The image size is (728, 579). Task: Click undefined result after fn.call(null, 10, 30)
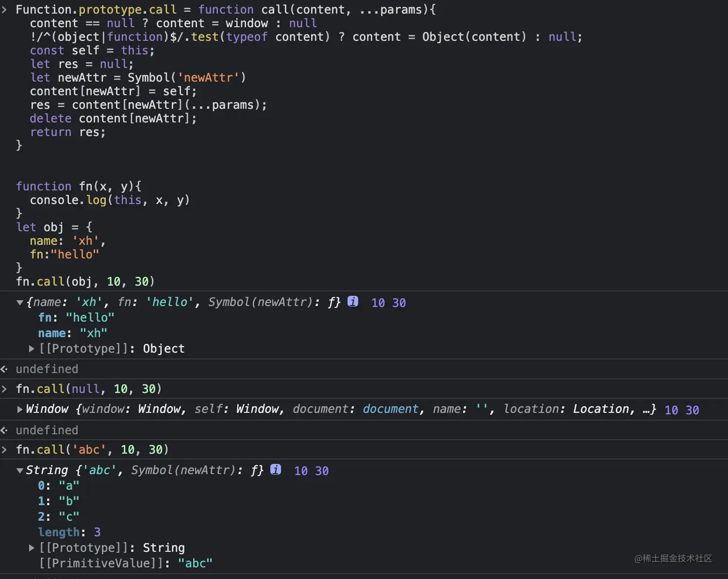pos(47,430)
